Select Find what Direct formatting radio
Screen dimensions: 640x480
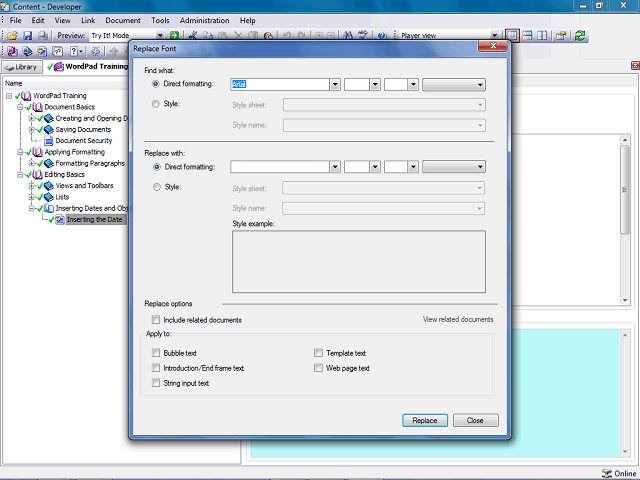tap(156, 84)
